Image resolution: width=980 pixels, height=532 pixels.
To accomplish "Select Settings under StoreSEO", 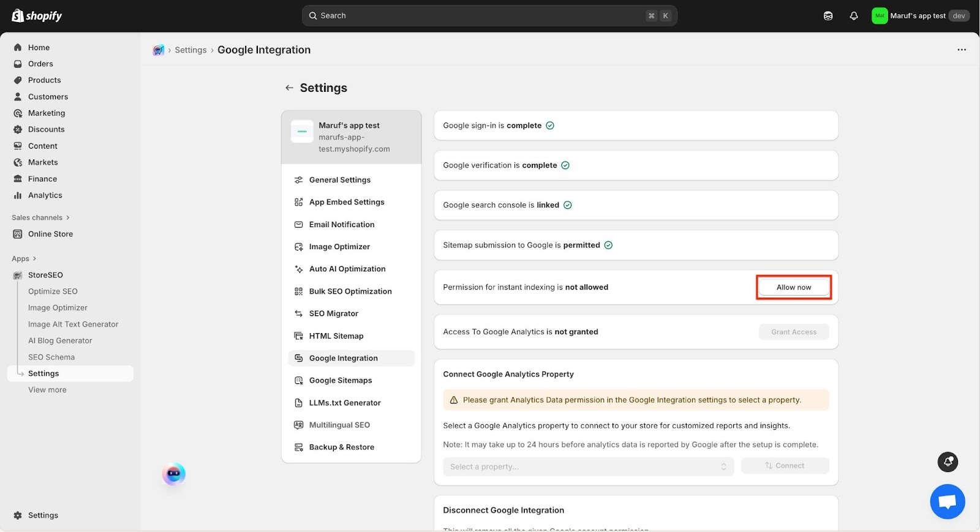I will [x=70, y=373].
